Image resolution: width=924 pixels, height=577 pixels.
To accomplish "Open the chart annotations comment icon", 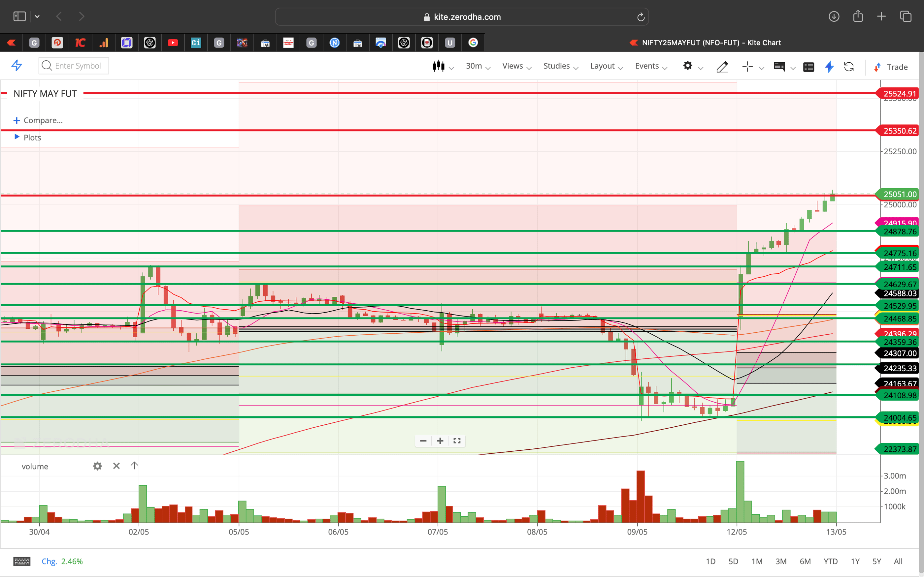I will (x=780, y=67).
